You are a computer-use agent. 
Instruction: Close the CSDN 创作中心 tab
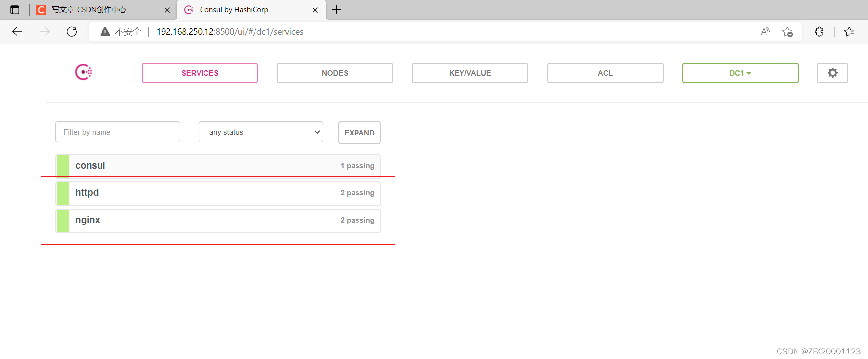click(167, 10)
